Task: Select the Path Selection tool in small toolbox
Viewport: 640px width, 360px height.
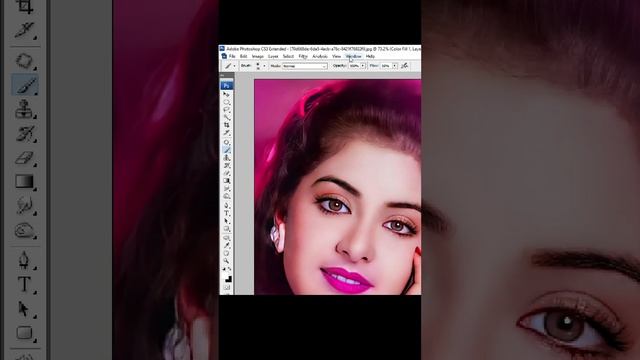Action: coord(227,221)
